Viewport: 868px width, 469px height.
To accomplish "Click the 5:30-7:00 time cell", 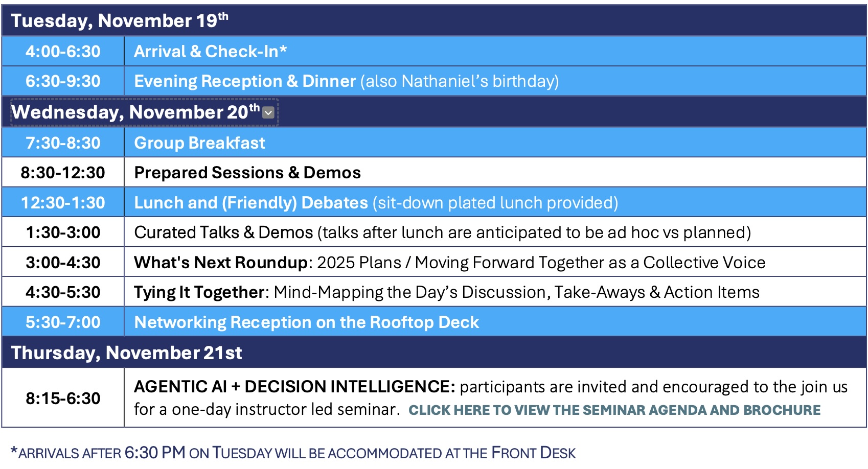I will [63, 322].
